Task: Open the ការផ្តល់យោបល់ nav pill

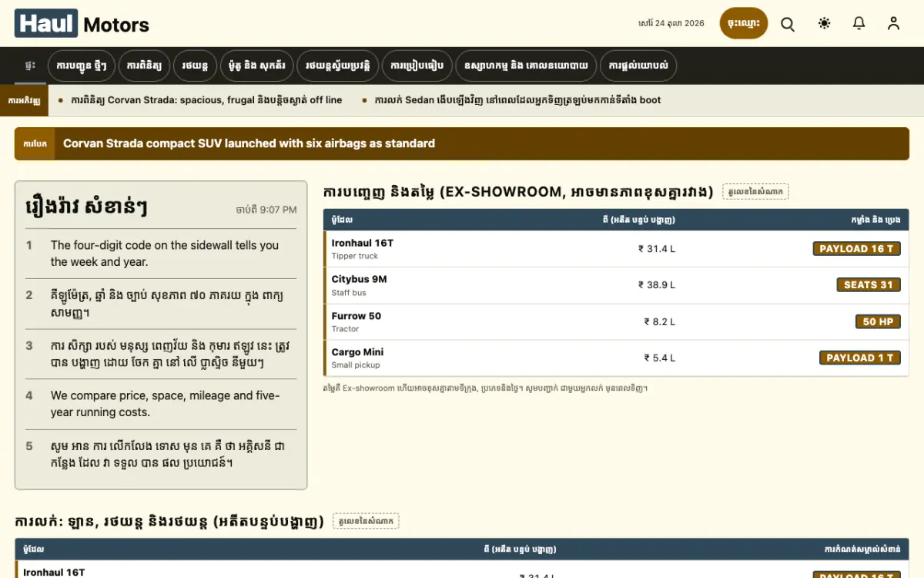Action: [638, 66]
